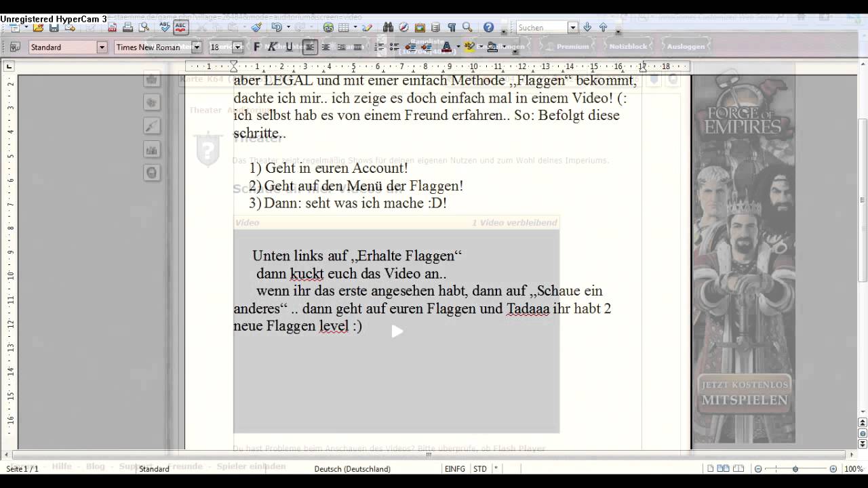
Task: Toggle formatting marks pilcrow icon
Action: 451,28
